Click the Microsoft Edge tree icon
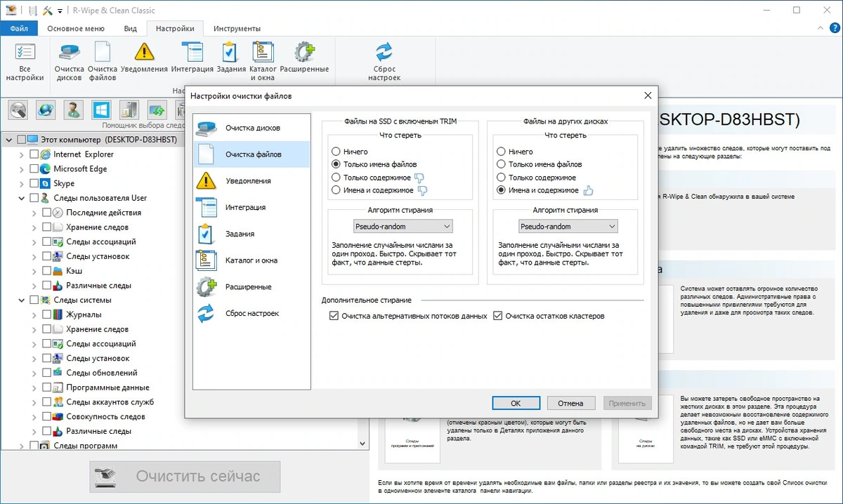The width and height of the screenshot is (843, 504). coord(46,169)
